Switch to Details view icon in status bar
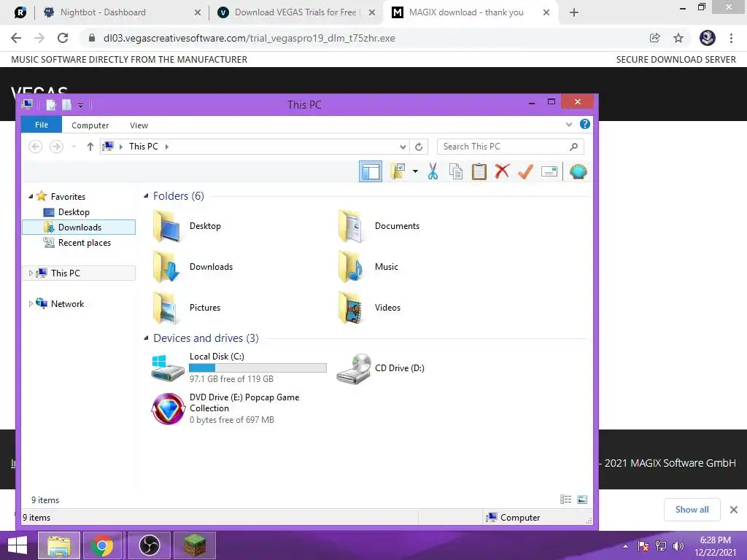 click(x=565, y=499)
